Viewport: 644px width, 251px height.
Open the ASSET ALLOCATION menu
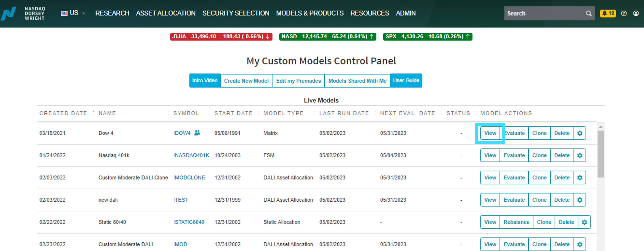click(x=166, y=13)
